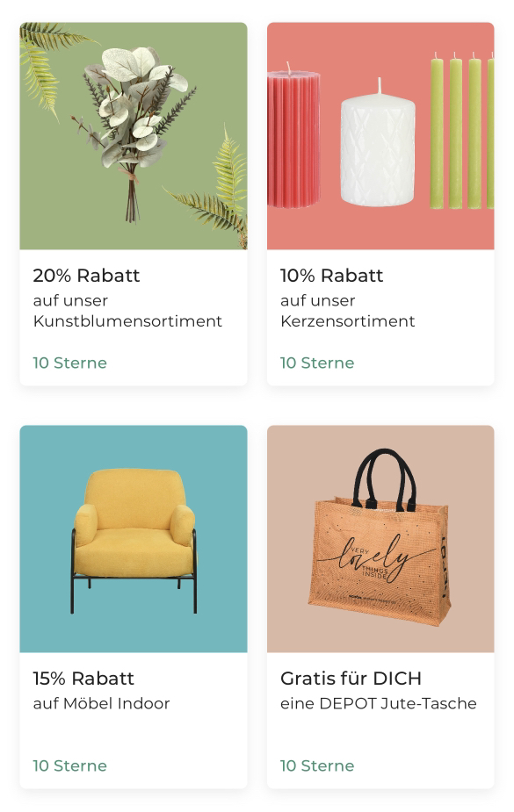Open the artificial flower bouquet image

click(x=134, y=136)
